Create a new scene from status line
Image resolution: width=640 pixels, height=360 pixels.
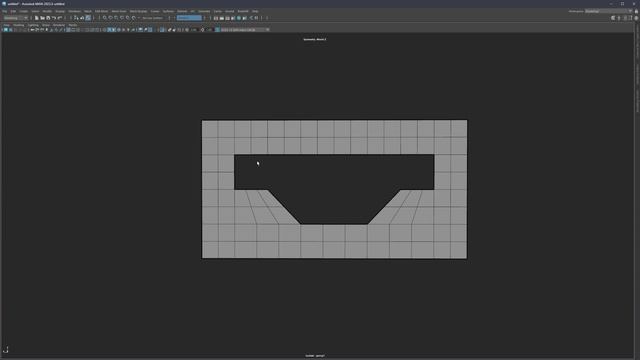pos(36,18)
